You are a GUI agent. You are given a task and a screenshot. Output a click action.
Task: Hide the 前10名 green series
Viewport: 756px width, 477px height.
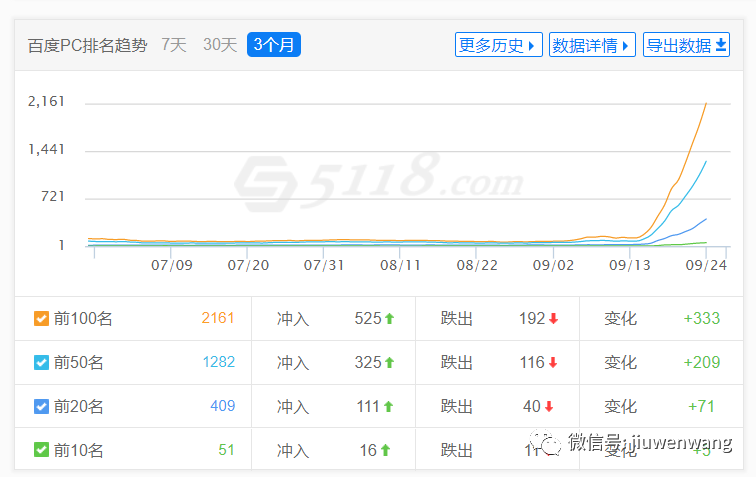point(41,450)
